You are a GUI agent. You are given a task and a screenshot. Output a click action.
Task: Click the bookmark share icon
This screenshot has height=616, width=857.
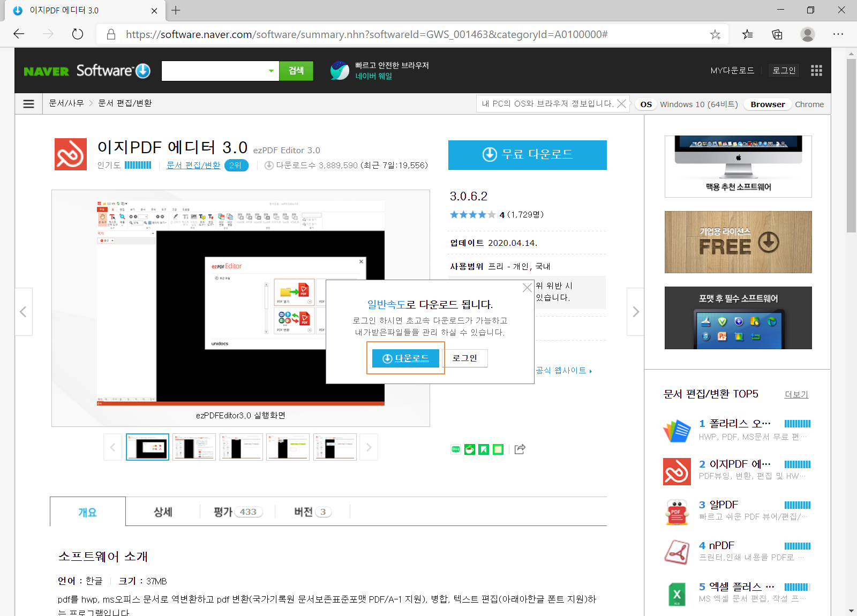484,449
